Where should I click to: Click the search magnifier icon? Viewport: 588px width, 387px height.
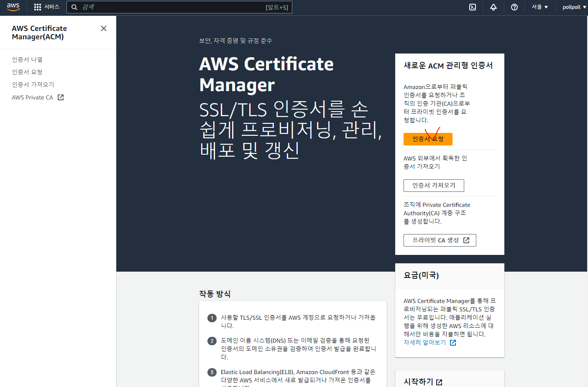pyautogui.click(x=74, y=7)
